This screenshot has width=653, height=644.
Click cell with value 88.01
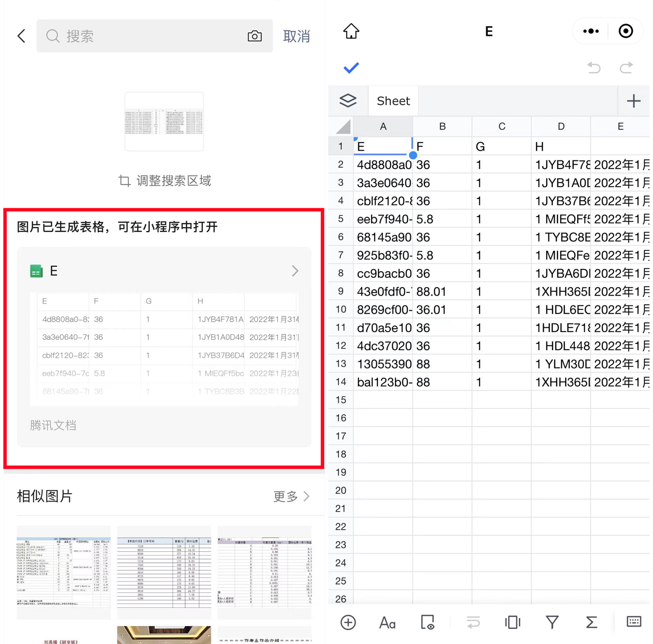442,291
